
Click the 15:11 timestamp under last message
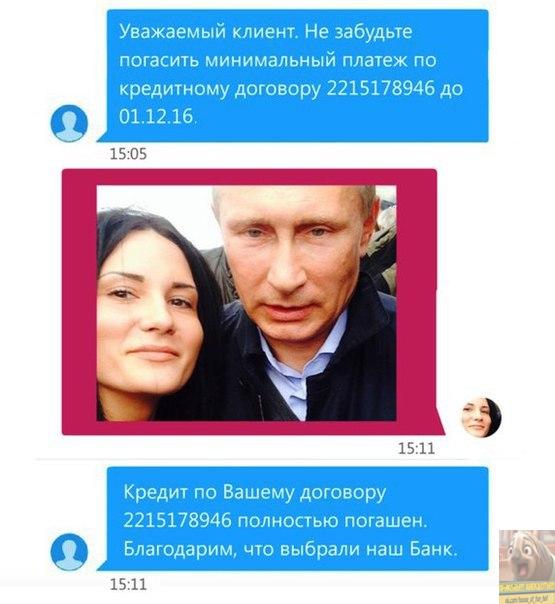128,584
